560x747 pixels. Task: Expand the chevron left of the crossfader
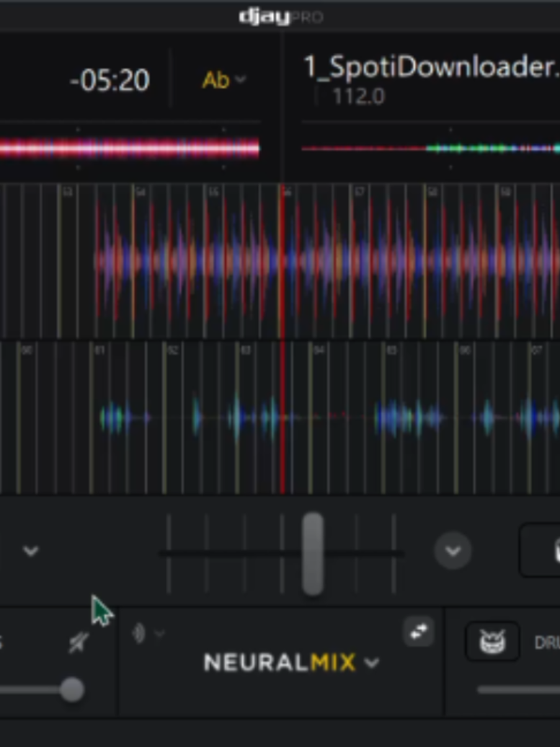point(31,551)
